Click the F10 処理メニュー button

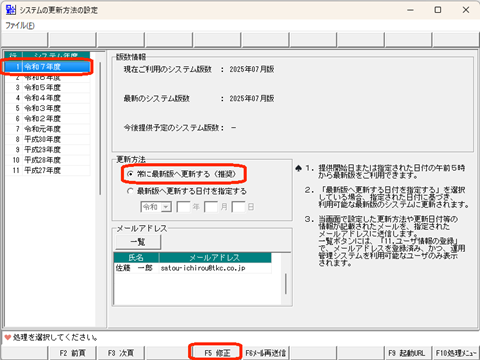[x=456, y=353]
